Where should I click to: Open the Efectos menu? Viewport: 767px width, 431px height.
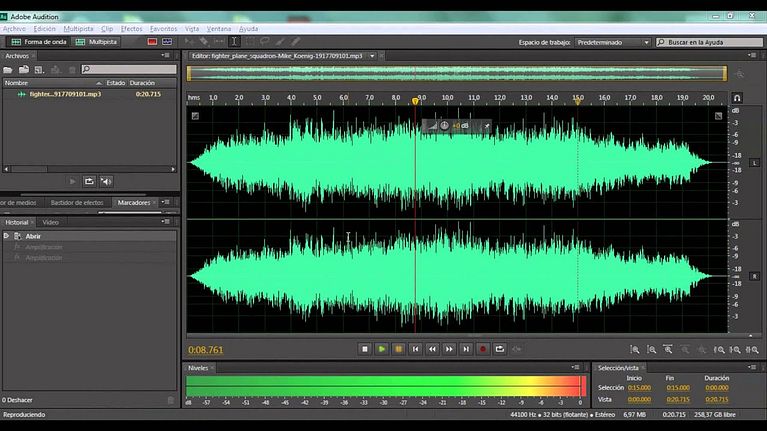[x=131, y=29]
